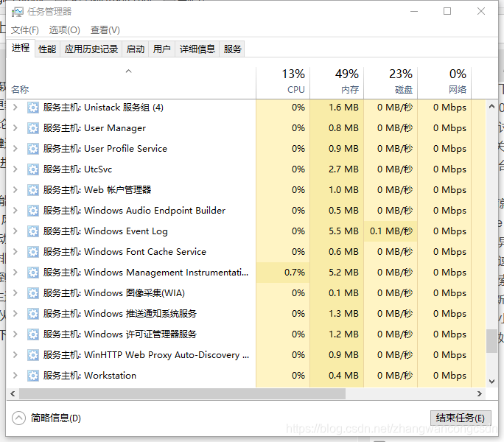Click the 结束任务(E) button
Image resolution: width=504 pixels, height=442 pixels.
point(461,418)
